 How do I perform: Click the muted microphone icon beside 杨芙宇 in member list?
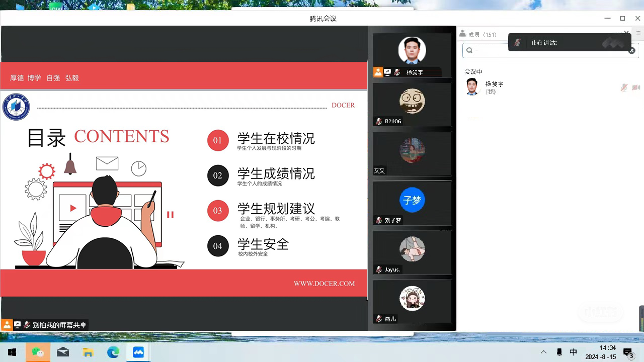coord(624,87)
